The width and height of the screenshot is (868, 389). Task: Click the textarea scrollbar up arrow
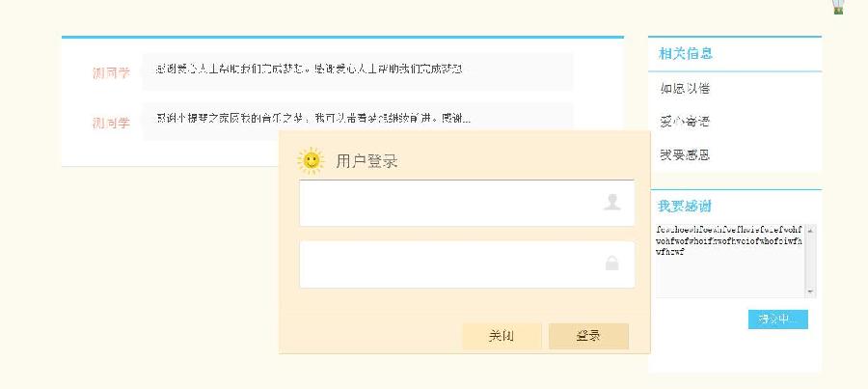[811, 230]
